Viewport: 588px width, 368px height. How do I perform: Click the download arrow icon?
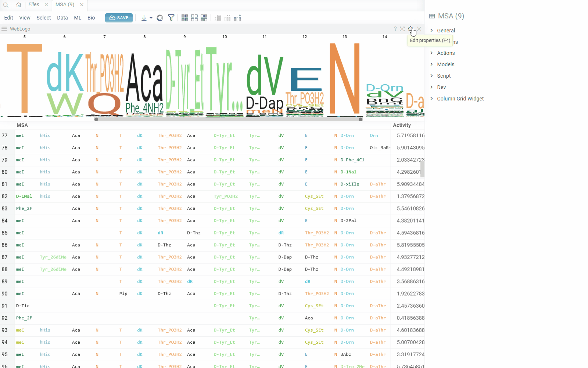[x=144, y=18]
